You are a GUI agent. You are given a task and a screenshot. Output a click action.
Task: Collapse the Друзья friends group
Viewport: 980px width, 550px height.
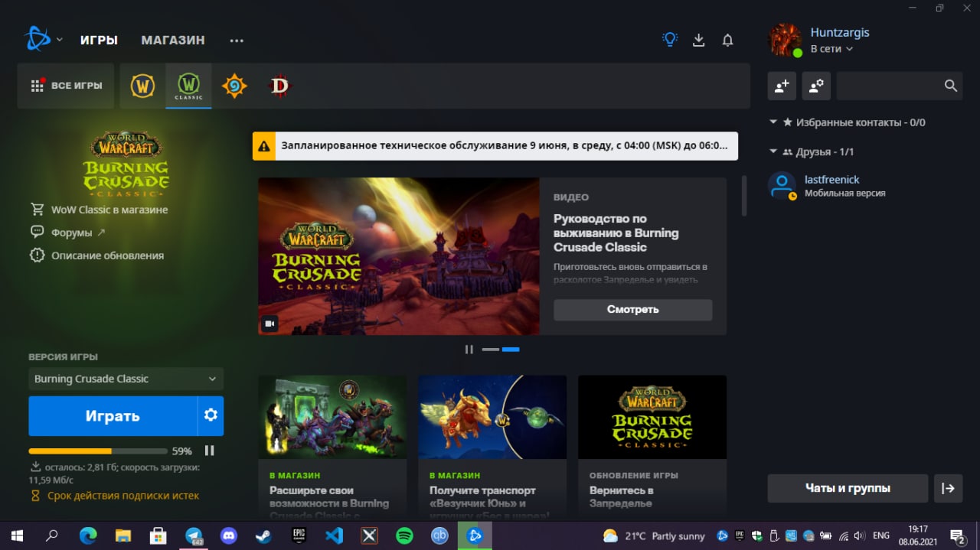[773, 152]
